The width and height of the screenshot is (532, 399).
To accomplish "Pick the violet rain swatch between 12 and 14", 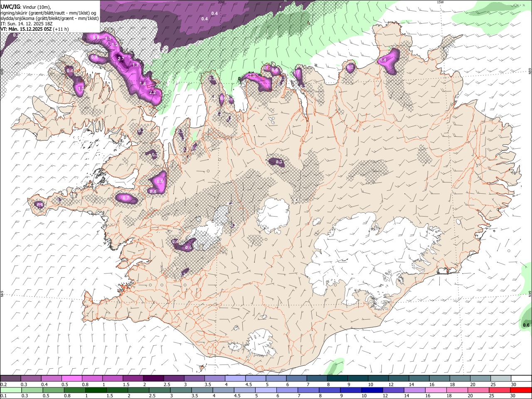I will click(393, 390).
